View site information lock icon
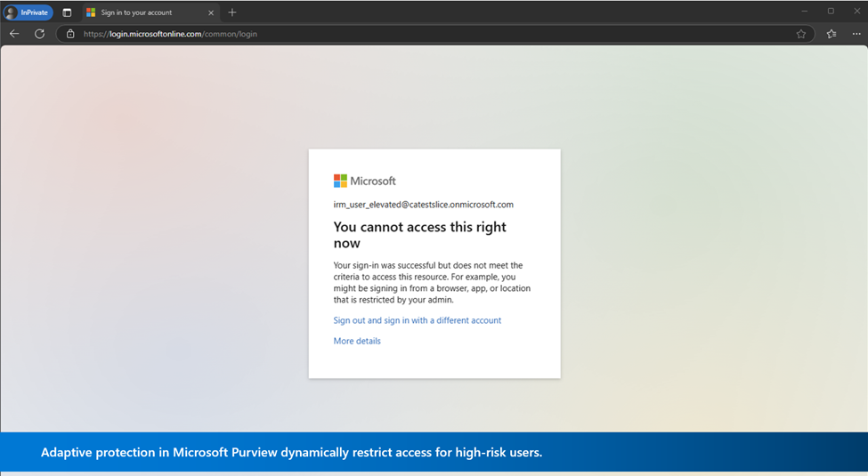This screenshot has width=868, height=476. (70, 34)
